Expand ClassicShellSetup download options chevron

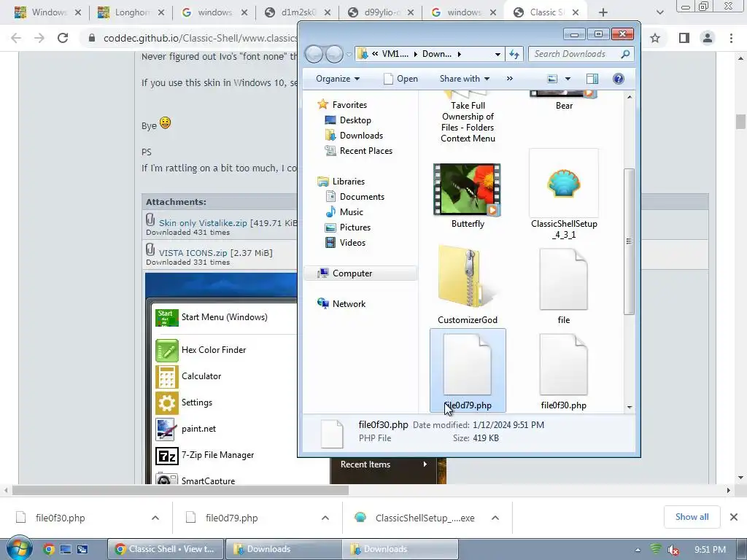495,518
